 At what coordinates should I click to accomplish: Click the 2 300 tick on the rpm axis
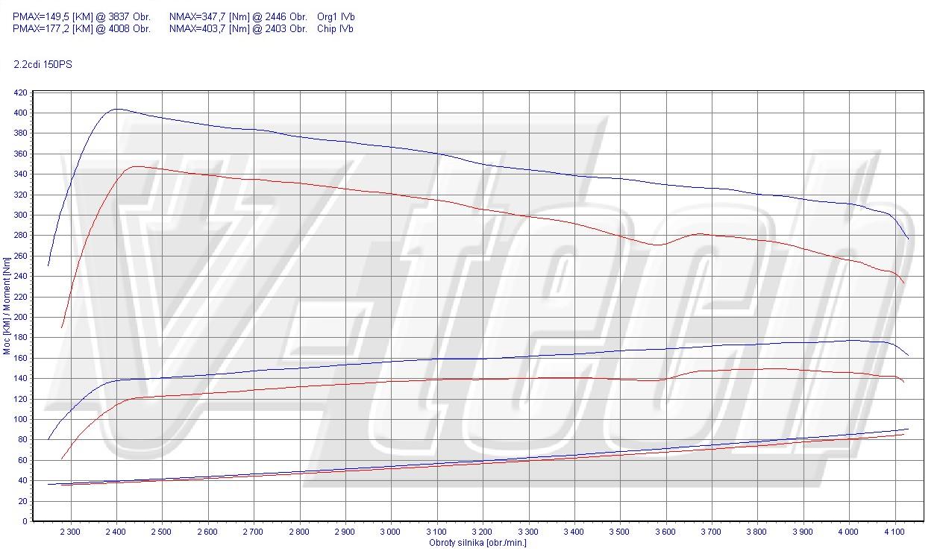coord(70,532)
